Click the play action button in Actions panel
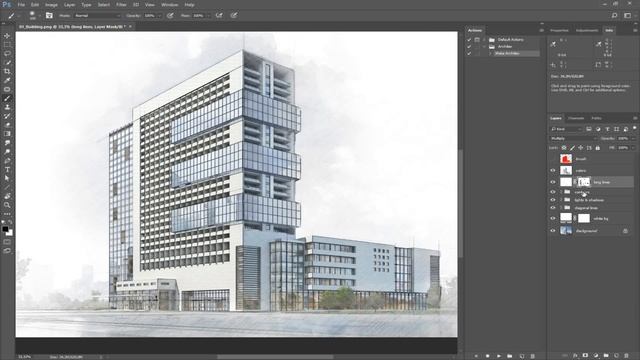Viewport: 640px width, 360px height. (498, 356)
